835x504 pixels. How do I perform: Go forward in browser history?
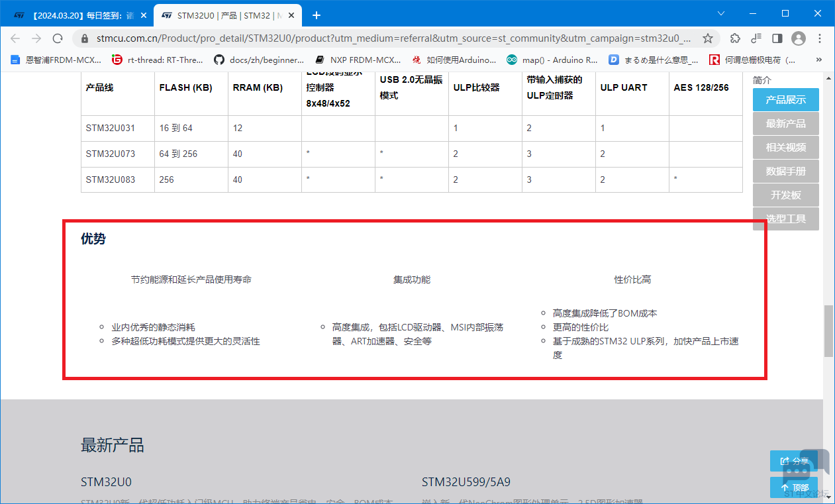click(36, 38)
